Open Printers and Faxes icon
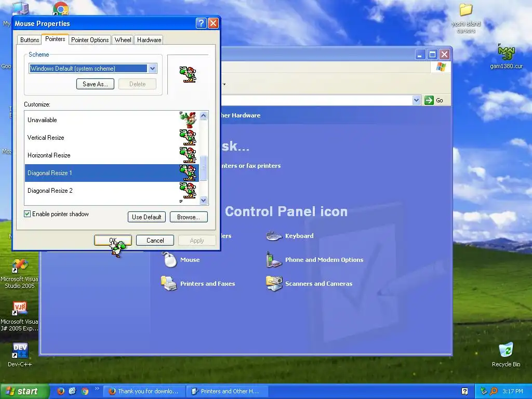This screenshot has width=532, height=399. (x=169, y=284)
